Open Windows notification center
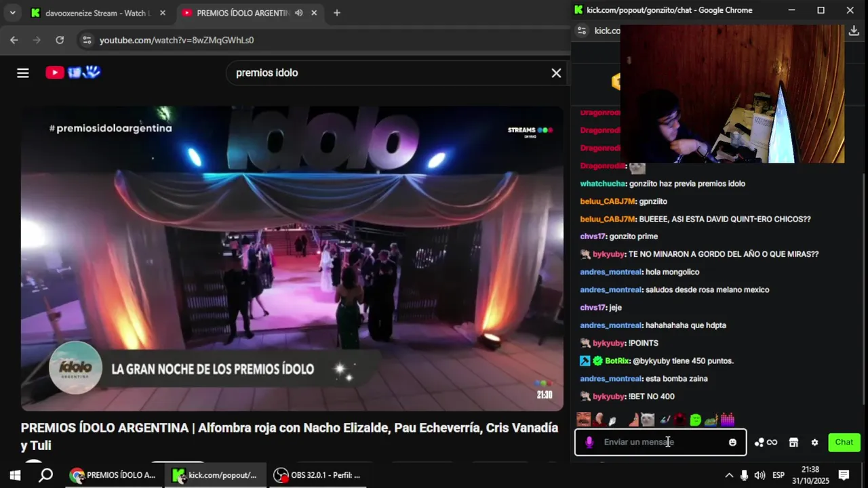 [x=844, y=475]
